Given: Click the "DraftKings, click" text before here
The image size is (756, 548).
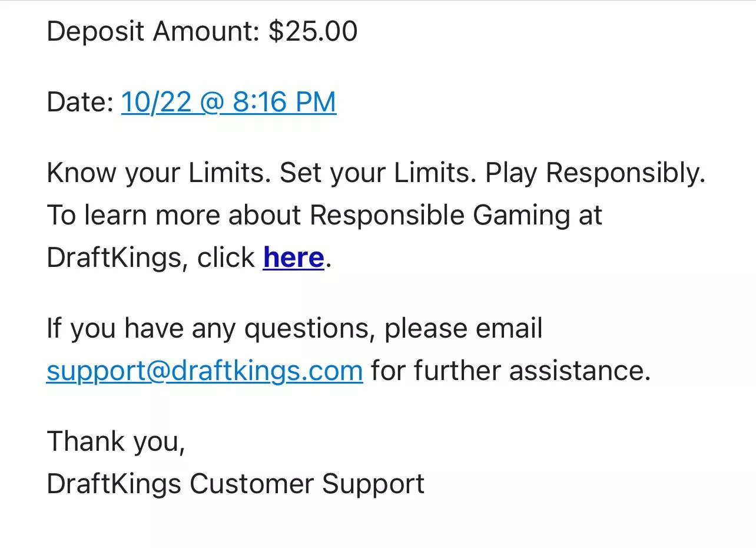Looking at the screenshot, I should pos(150,258).
